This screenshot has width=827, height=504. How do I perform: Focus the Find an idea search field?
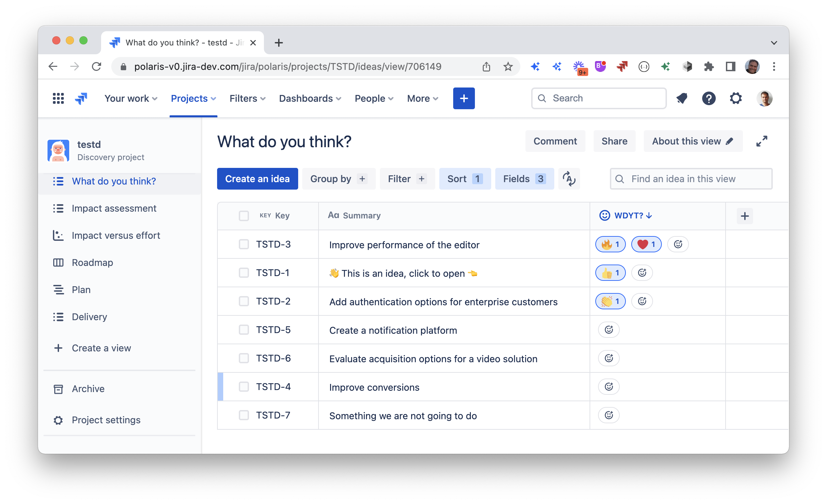691,179
